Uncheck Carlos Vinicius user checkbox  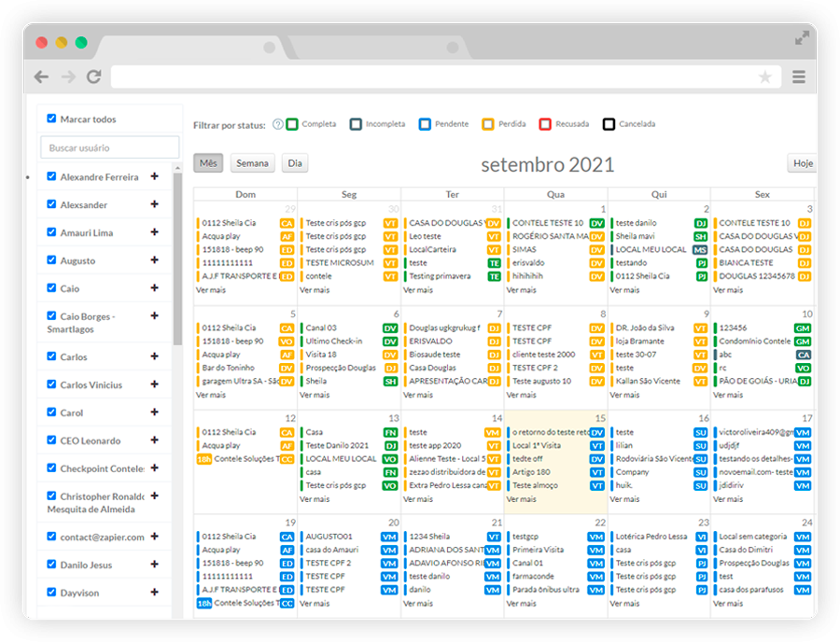click(x=51, y=384)
